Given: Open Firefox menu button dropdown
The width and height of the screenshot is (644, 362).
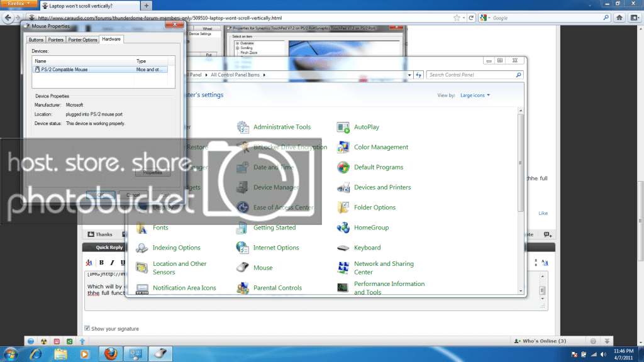Looking at the screenshot, I should pyautogui.click(x=18, y=4).
